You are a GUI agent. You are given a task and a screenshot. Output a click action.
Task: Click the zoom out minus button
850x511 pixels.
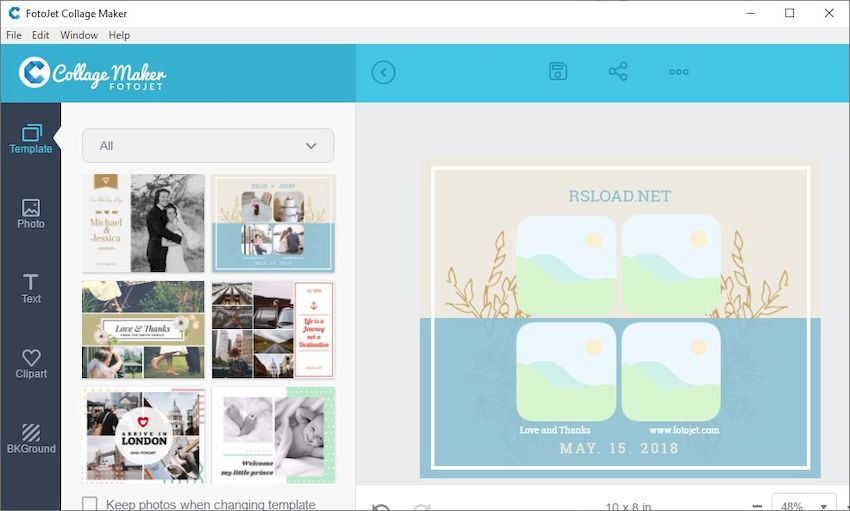tap(757, 507)
